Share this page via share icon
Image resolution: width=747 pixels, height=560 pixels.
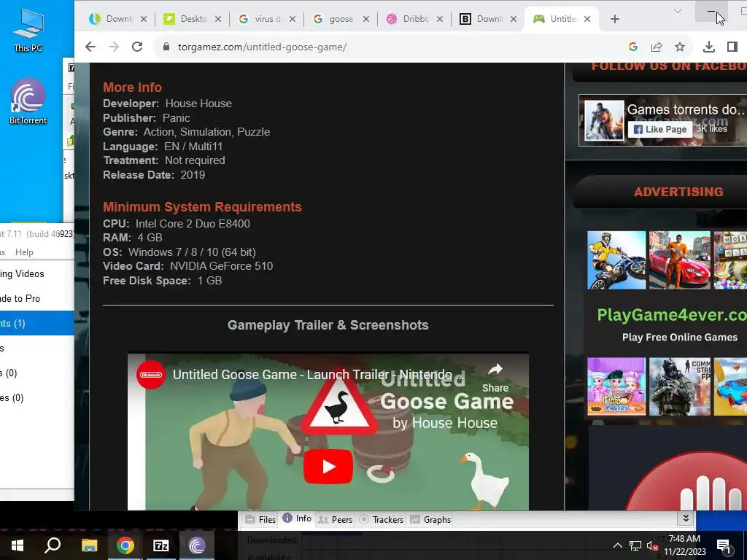coord(657,47)
